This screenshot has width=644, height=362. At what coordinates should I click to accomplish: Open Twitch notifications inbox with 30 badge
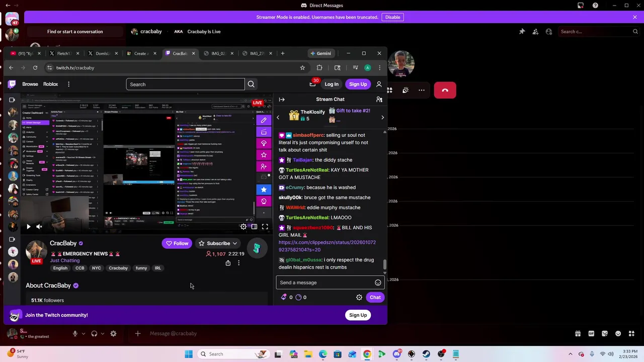[x=313, y=84]
